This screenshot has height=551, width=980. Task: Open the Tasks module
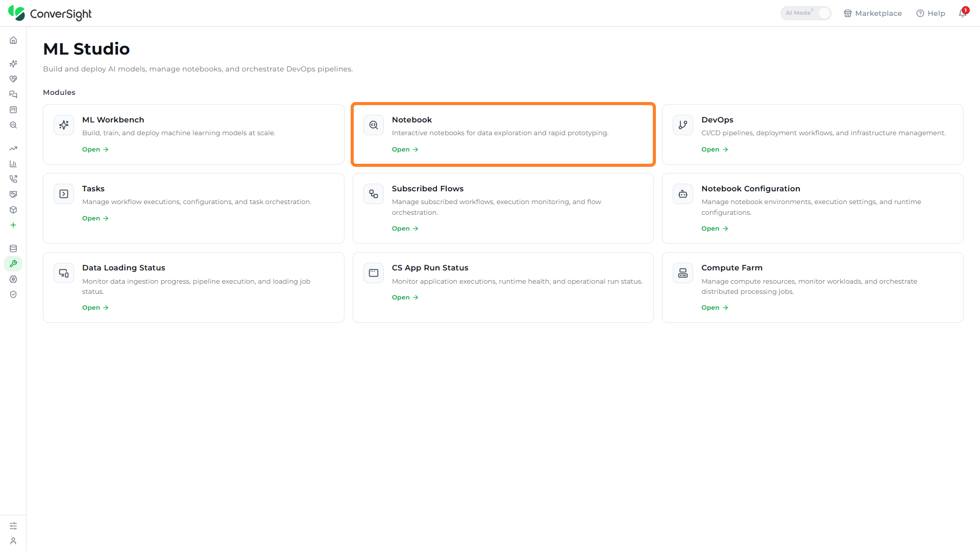[193, 208]
